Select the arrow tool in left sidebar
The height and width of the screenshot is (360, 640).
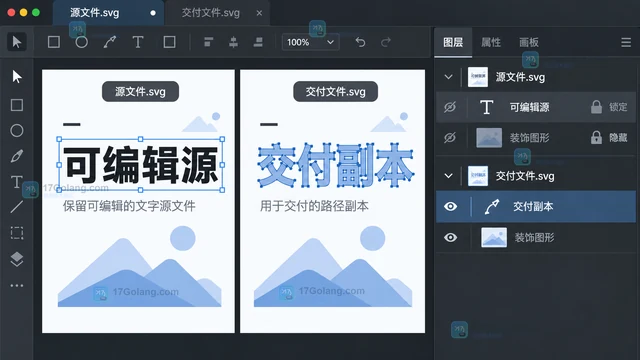click(x=17, y=76)
